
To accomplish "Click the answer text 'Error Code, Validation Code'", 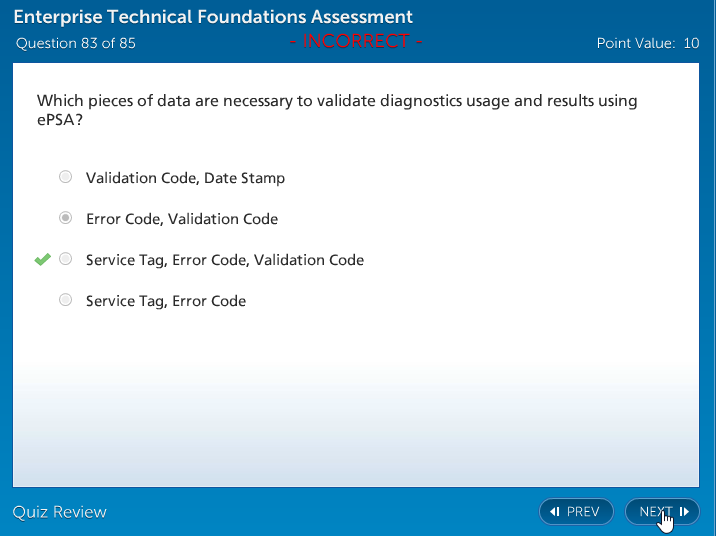I will click(x=182, y=219).
